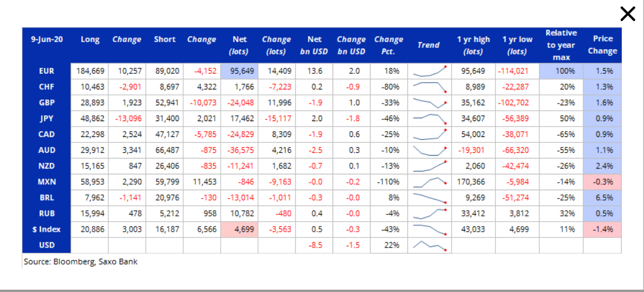
Task: Click the EUR long value 184,669
Action: tap(90, 71)
